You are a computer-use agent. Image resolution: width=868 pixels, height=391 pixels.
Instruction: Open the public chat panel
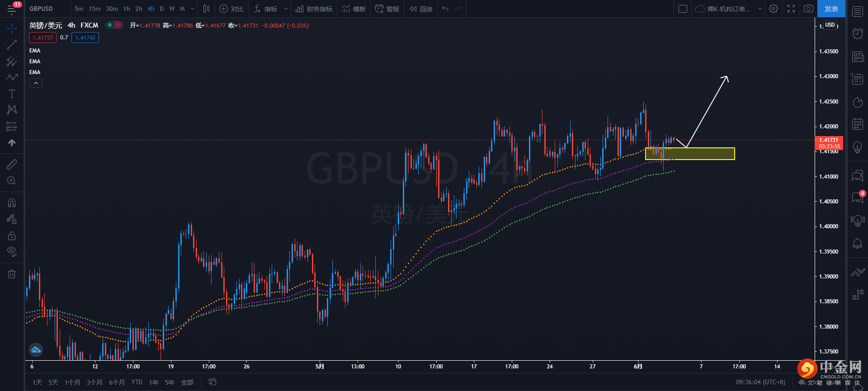point(858,175)
